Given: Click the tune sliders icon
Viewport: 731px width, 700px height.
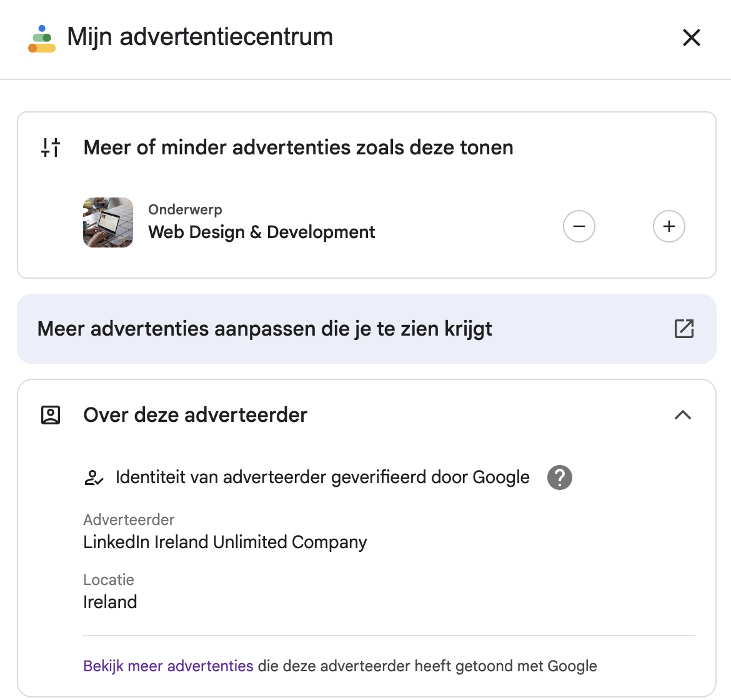Looking at the screenshot, I should [51, 147].
